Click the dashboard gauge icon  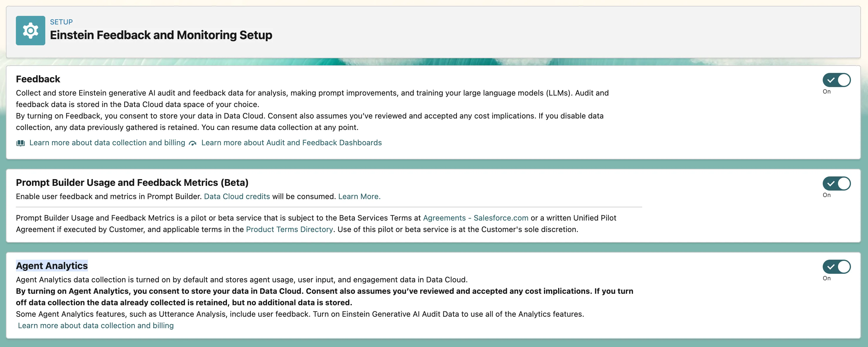(x=192, y=143)
